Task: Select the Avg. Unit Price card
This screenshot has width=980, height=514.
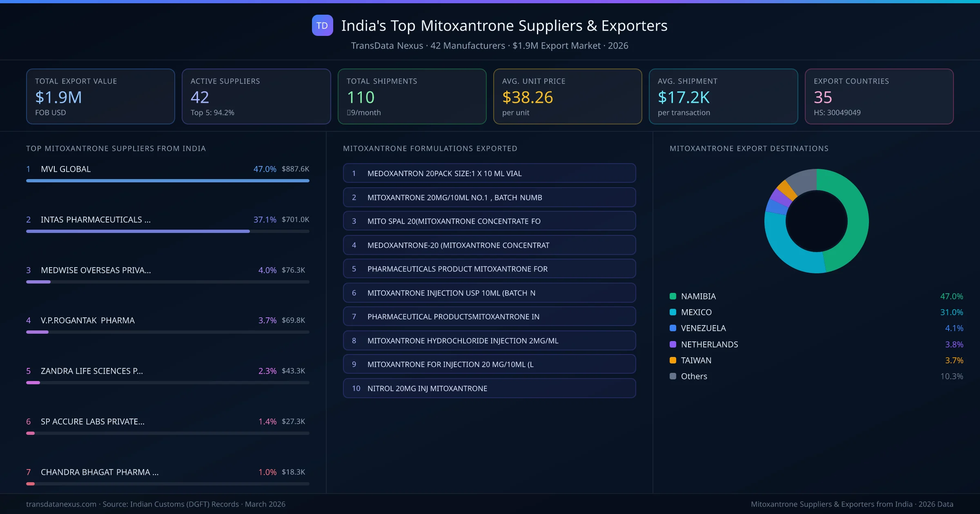Action: pos(568,96)
